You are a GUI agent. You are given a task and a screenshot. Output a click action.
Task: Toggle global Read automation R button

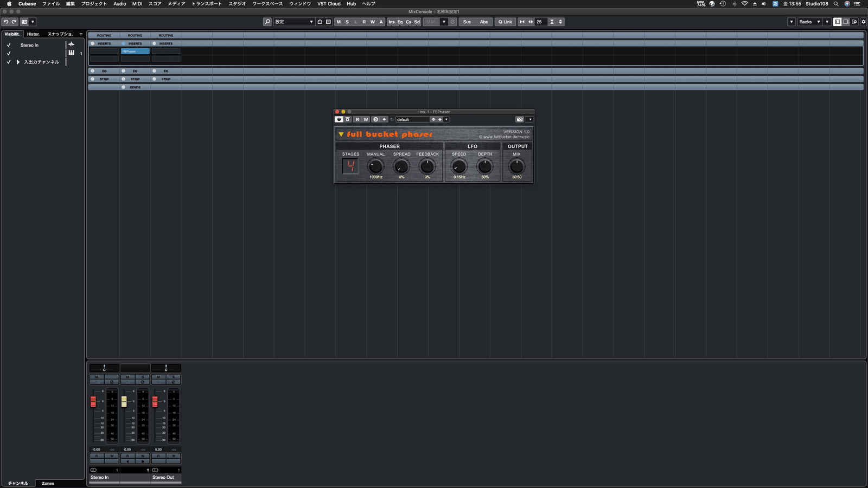tap(364, 22)
